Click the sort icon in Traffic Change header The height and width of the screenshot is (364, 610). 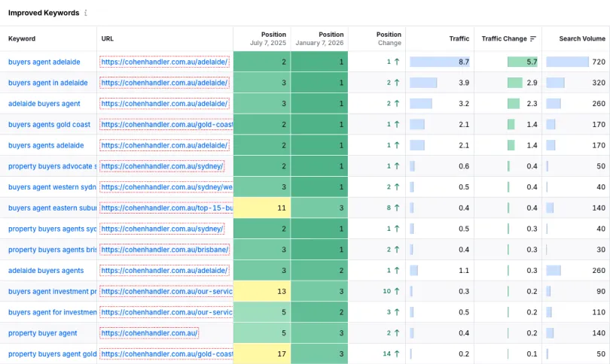pos(533,38)
